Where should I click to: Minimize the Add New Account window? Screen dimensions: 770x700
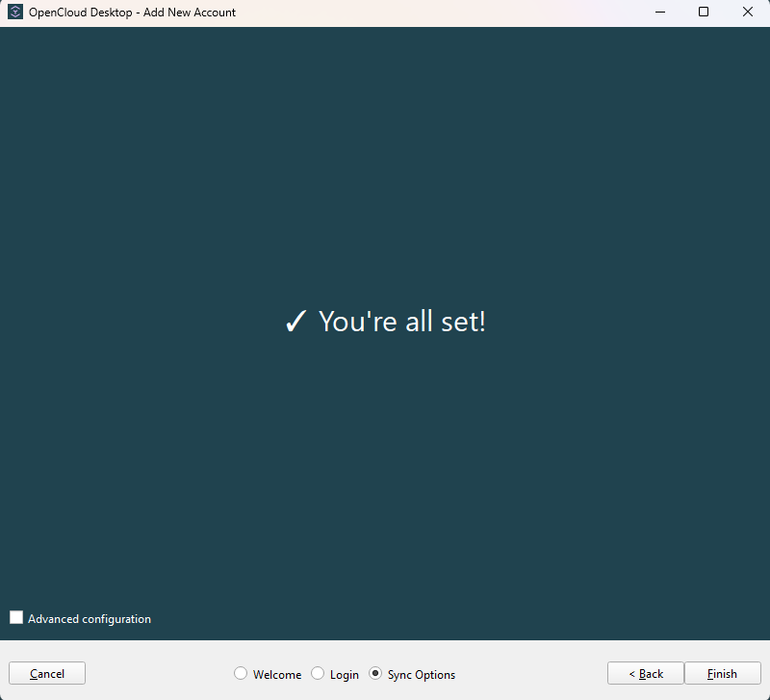click(x=660, y=13)
